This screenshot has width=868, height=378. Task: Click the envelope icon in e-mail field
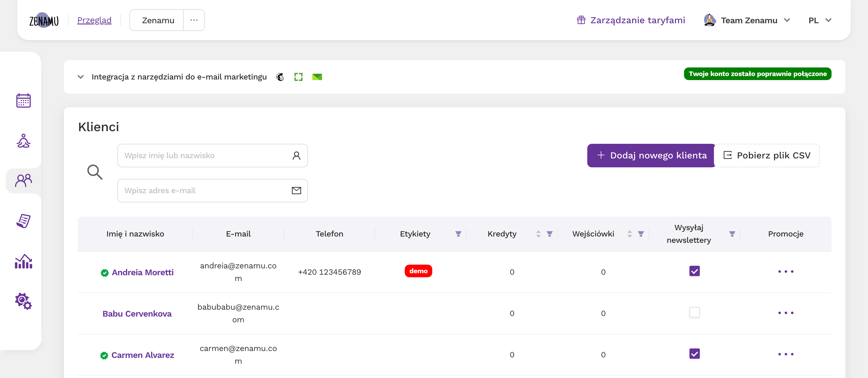296,191
